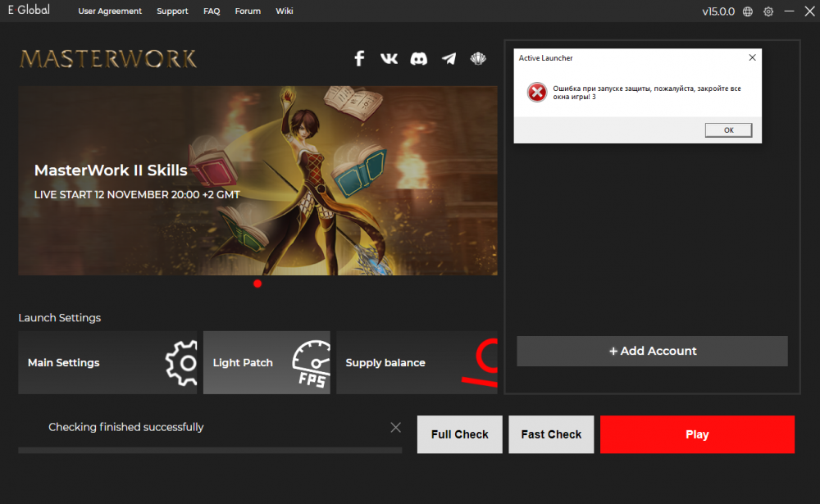Open the Support menu item
The width and height of the screenshot is (820, 504).
172,11
